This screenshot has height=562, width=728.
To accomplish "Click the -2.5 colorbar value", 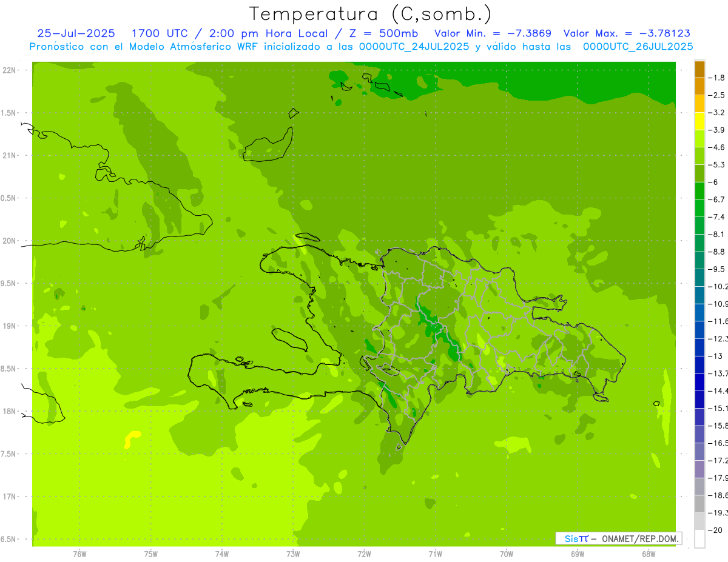I will pos(716,95).
